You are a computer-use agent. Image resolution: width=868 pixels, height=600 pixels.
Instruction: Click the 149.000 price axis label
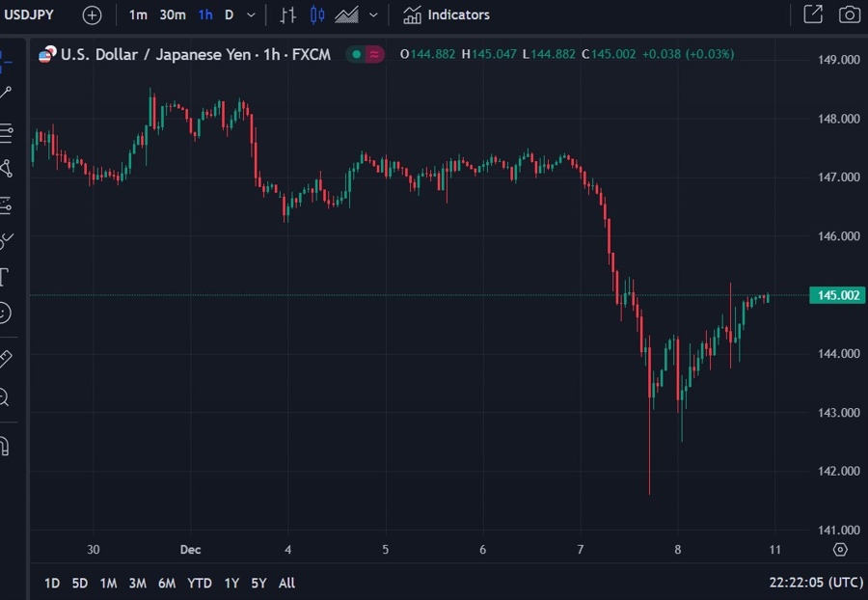(839, 60)
